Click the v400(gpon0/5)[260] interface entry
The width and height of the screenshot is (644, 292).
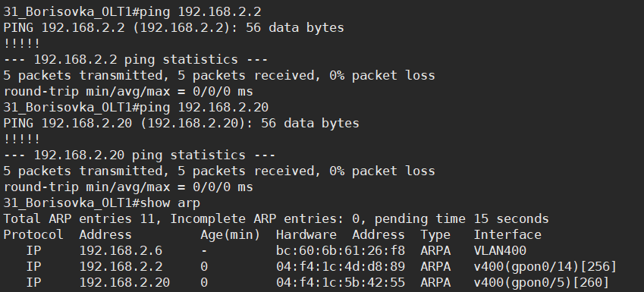tap(542, 283)
